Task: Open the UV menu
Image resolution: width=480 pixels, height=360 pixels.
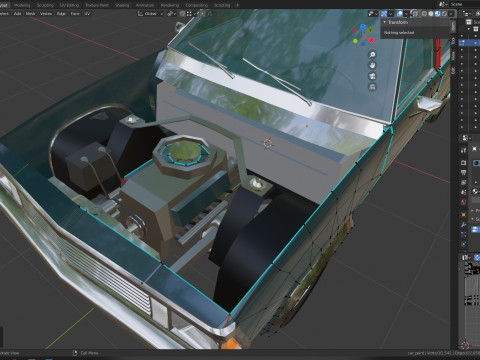Action: (87, 14)
